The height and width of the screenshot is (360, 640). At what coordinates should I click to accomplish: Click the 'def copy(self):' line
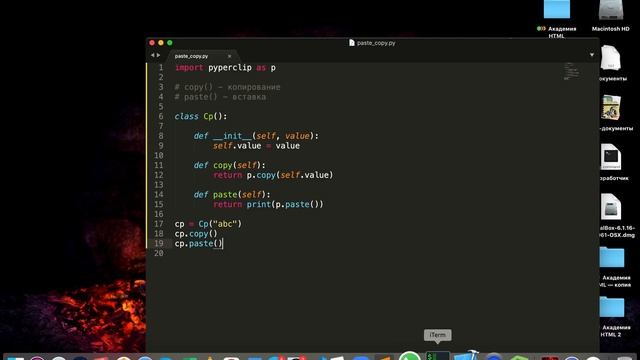(x=229, y=165)
